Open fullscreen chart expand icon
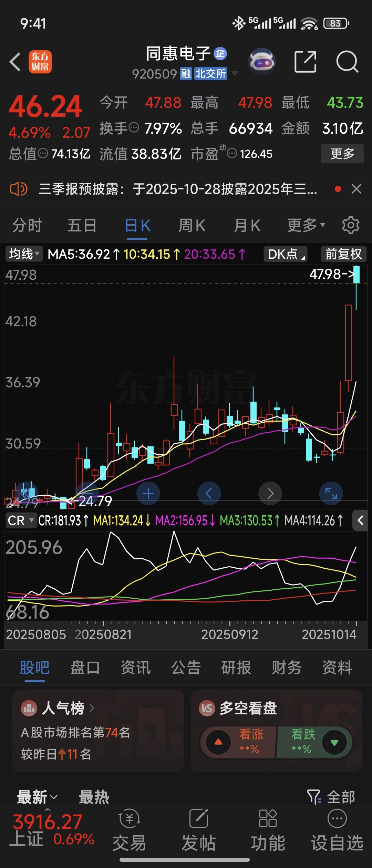The image size is (372, 868). tap(331, 494)
